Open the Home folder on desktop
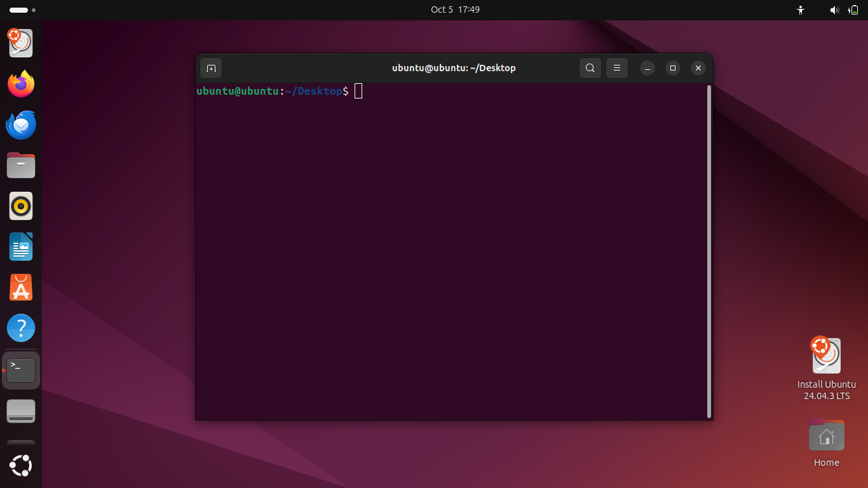This screenshot has height=488, width=868. tap(826, 437)
